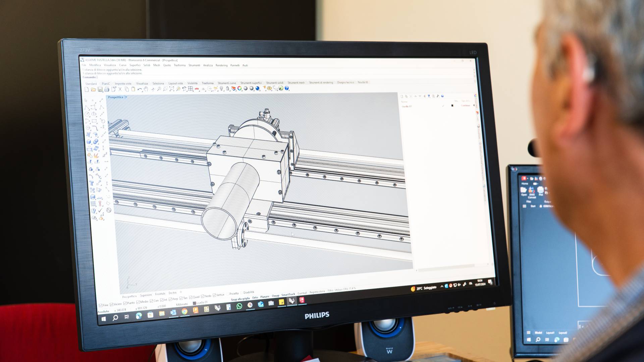Toggle the Fine osnap checkbox
644x362 pixels.
coord(100,306)
